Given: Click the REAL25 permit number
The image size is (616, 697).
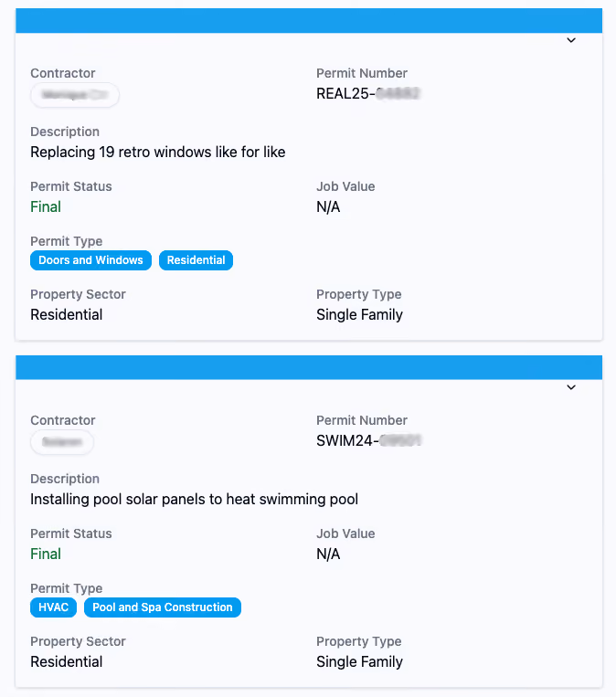Looking at the screenshot, I should [368, 94].
